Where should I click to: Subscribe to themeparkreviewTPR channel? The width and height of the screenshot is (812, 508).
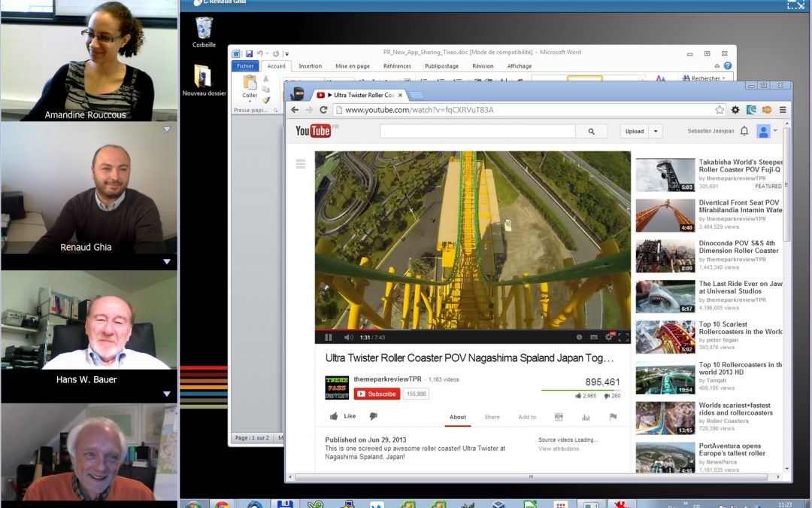coord(377,394)
